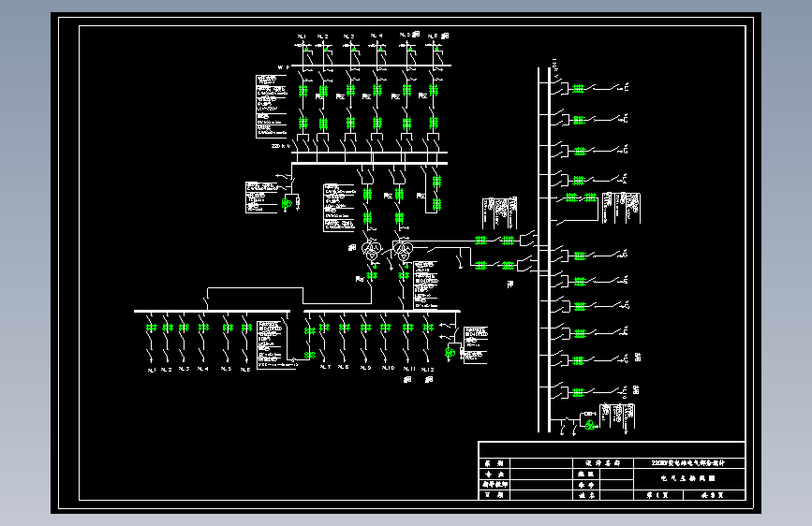812x526 pixels.
Task: Click the 姓名 cell in title block
Action: pos(586,495)
